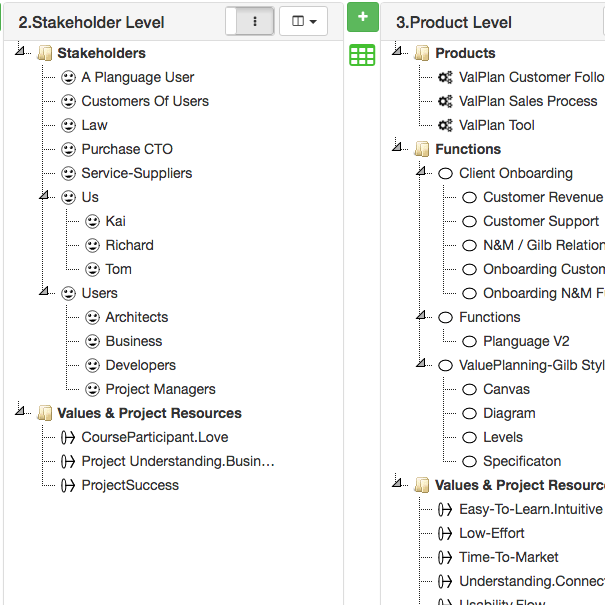Select Project Understanding.Busin… value
The width and height of the screenshot is (605, 605).
coord(178,461)
